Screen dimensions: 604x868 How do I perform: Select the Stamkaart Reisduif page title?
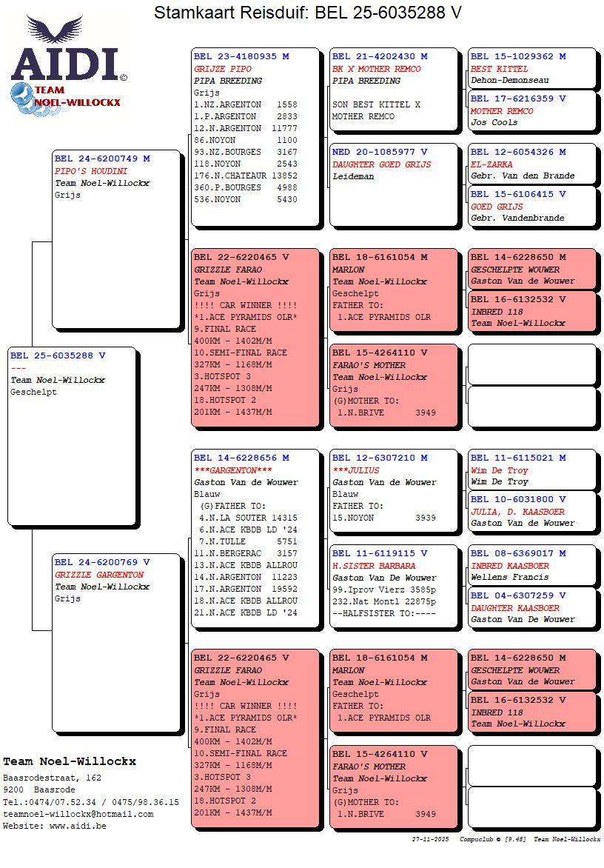[x=307, y=13]
